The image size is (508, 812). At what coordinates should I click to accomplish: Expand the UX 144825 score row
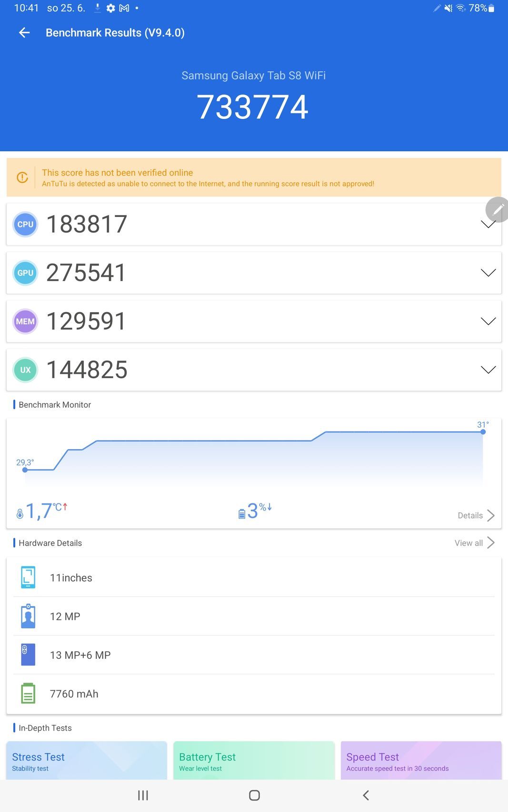(254, 370)
